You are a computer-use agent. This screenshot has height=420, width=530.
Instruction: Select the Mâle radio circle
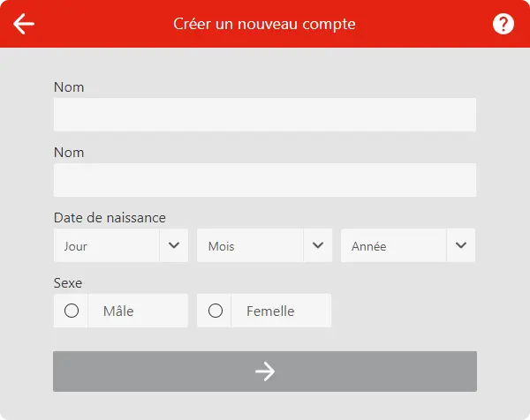click(72, 311)
